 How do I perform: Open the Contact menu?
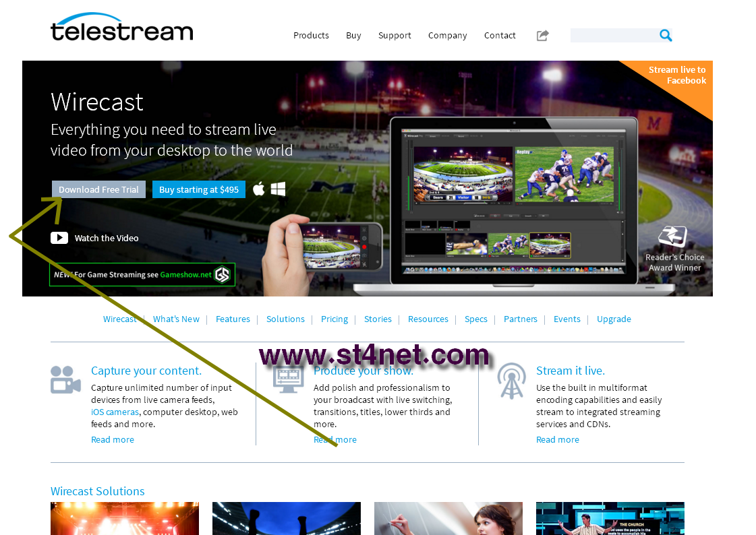pyautogui.click(x=500, y=35)
